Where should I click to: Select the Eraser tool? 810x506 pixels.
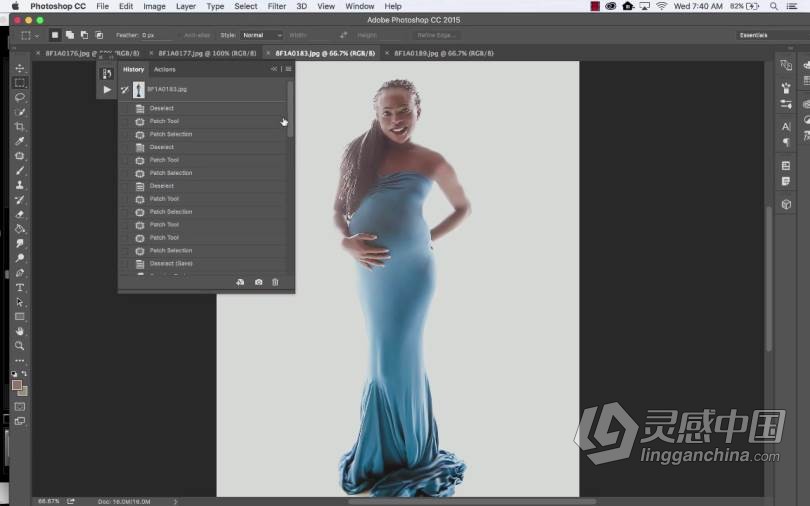click(20, 214)
